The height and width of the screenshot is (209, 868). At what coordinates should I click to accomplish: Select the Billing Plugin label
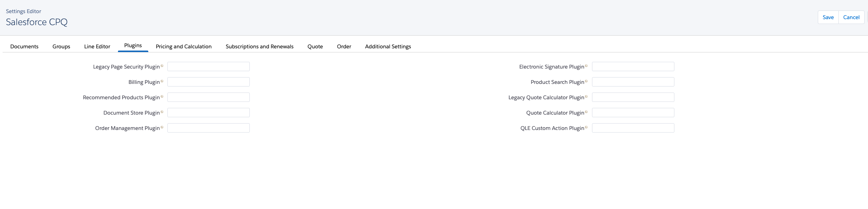(x=144, y=82)
